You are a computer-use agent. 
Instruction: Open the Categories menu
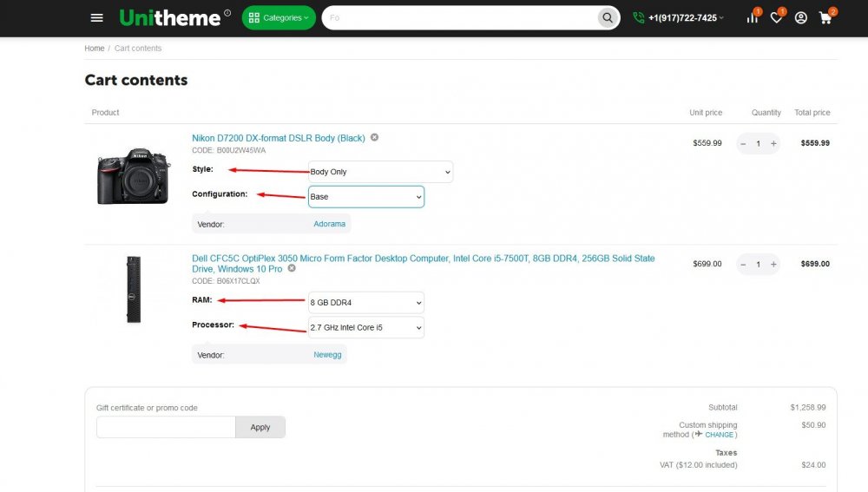(279, 18)
